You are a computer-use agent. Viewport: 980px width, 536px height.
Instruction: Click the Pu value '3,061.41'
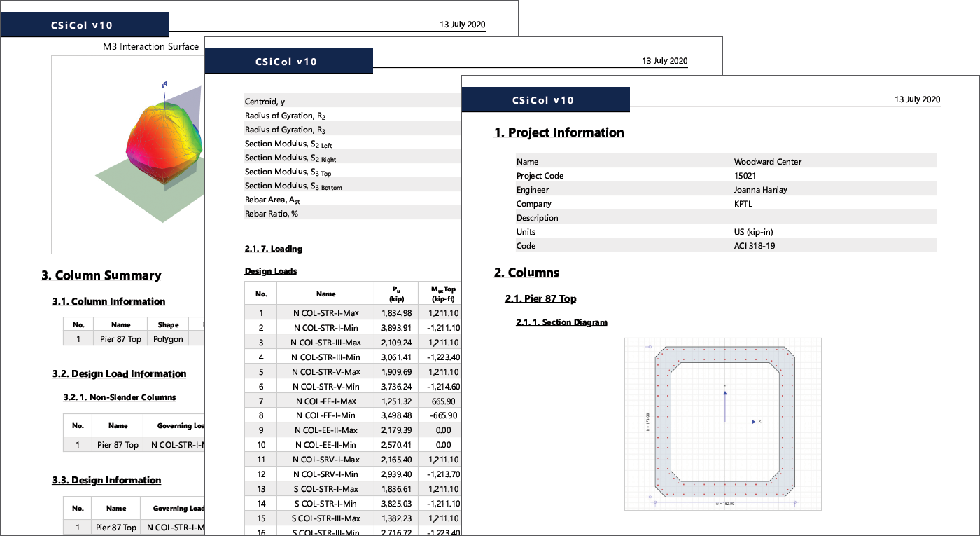(396, 357)
